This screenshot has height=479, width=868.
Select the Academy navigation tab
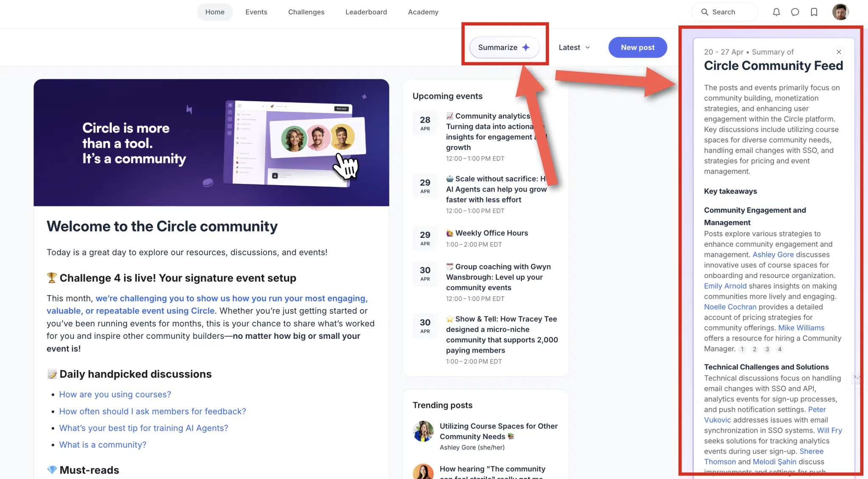click(423, 12)
